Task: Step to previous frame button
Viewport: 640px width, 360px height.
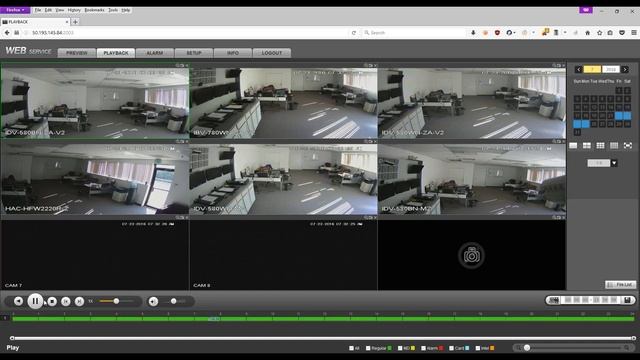Action: click(x=66, y=302)
